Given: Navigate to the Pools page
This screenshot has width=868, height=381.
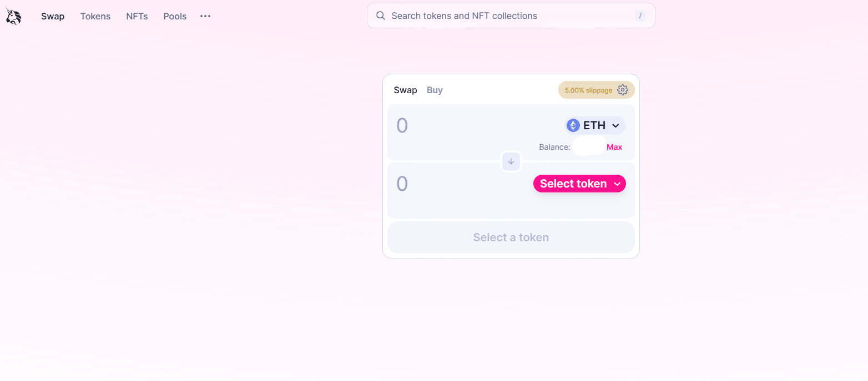Looking at the screenshot, I should click(x=175, y=16).
